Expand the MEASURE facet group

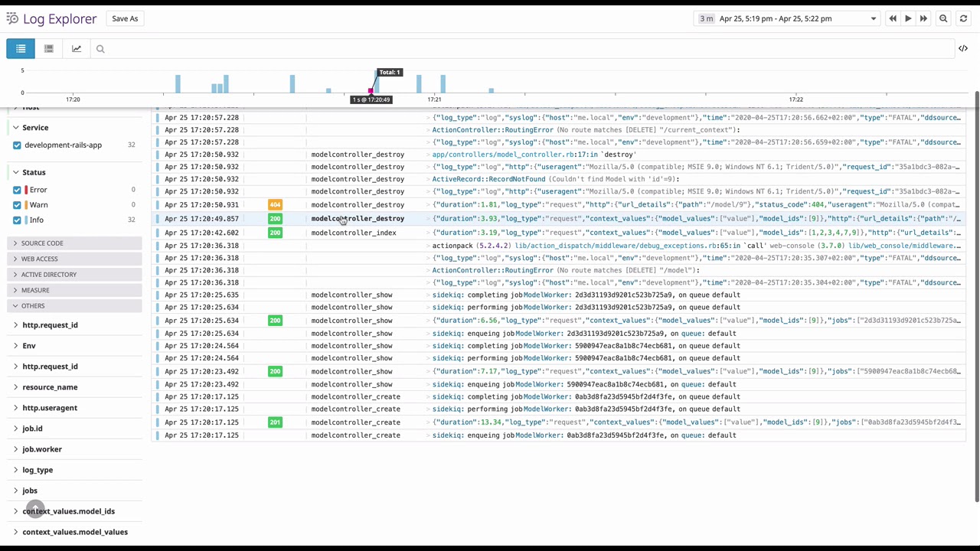tap(74, 290)
